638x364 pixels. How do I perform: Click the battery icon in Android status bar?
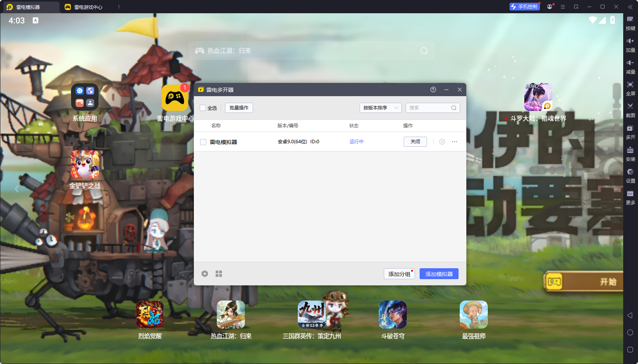[x=613, y=20]
